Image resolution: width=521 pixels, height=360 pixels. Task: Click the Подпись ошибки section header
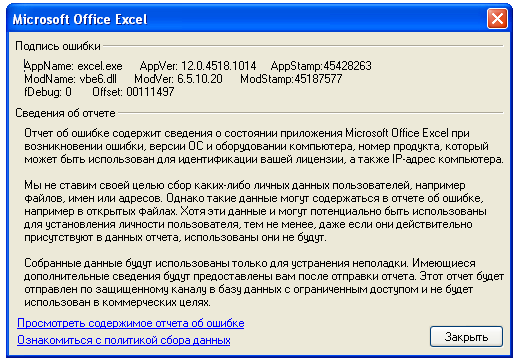58,46
